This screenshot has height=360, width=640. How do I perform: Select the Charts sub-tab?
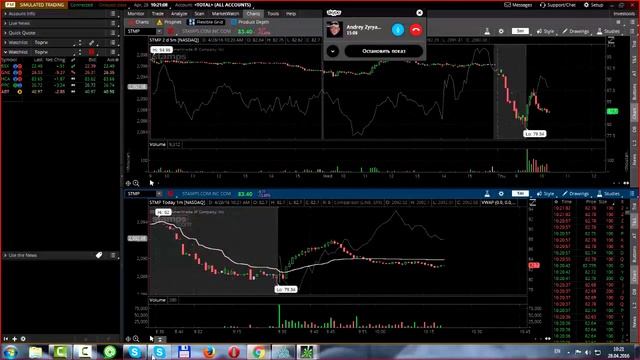click(x=139, y=22)
